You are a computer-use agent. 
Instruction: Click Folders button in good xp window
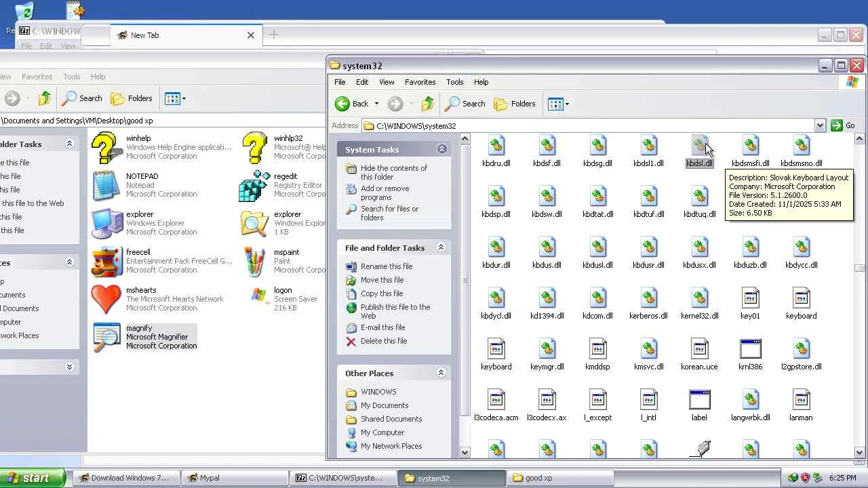tap(132, 98)
